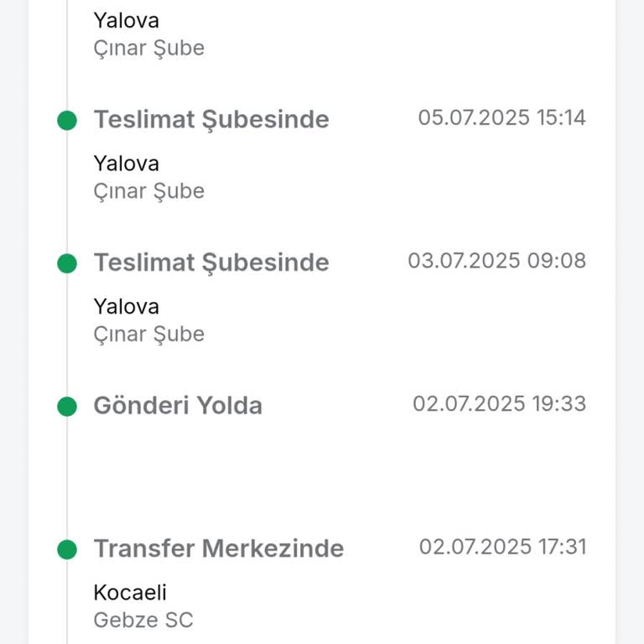Click the 03.07.2025 09:08 timestamp

click(496, 261)
